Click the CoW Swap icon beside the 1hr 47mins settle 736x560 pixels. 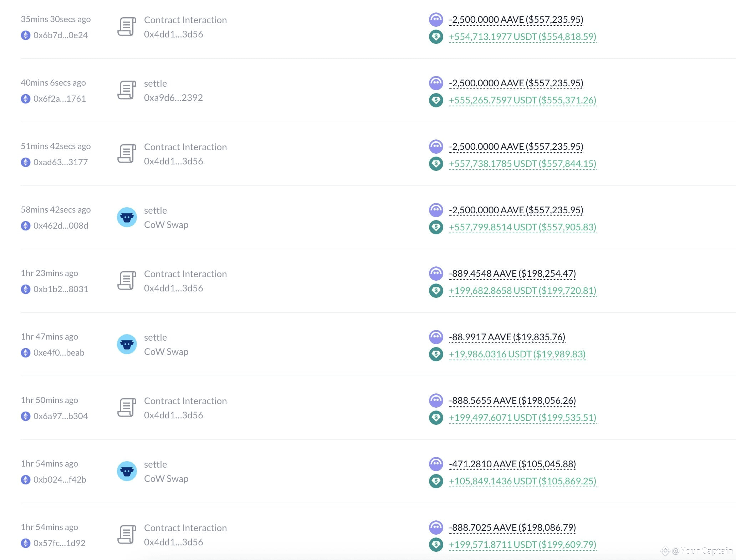tap(127, 344)
